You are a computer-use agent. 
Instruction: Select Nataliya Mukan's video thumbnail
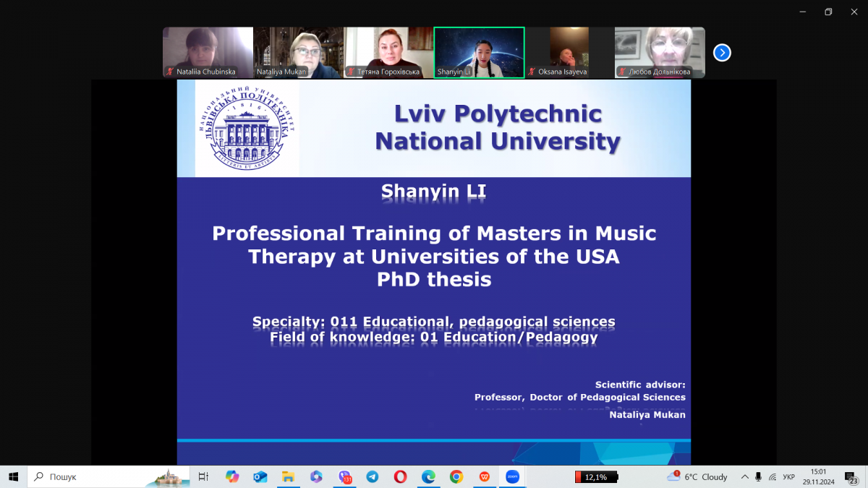point(298,52)
